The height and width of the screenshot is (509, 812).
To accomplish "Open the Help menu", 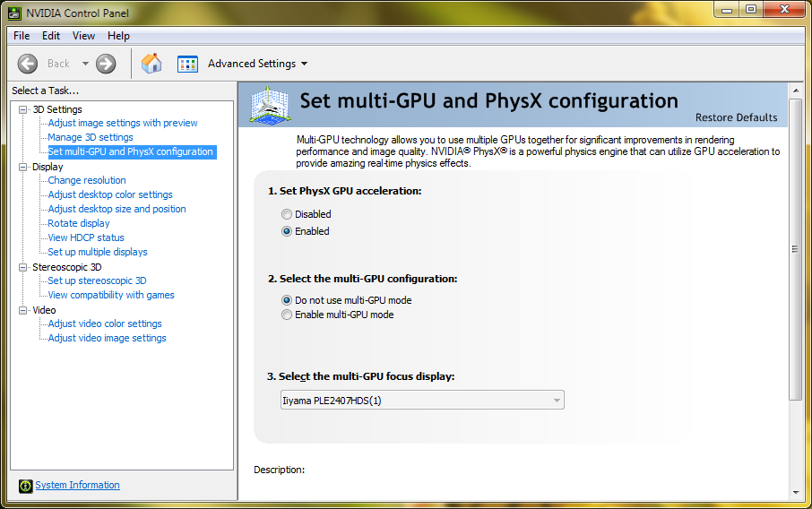I will pyautogui.click(x=118, y=36).
